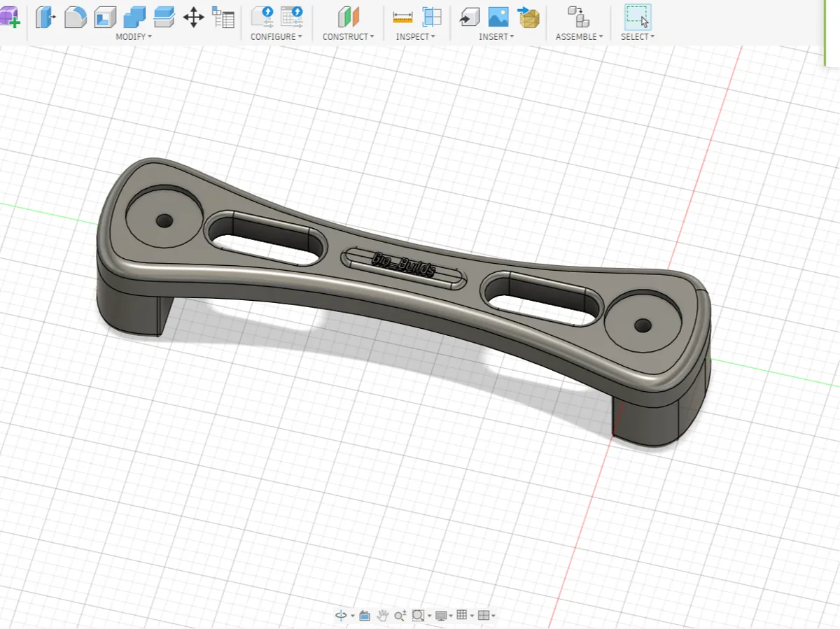Viewport: 840px width, 629px height.
Task: Activate the Pan hand tool
Action: [x=383, y=616]
